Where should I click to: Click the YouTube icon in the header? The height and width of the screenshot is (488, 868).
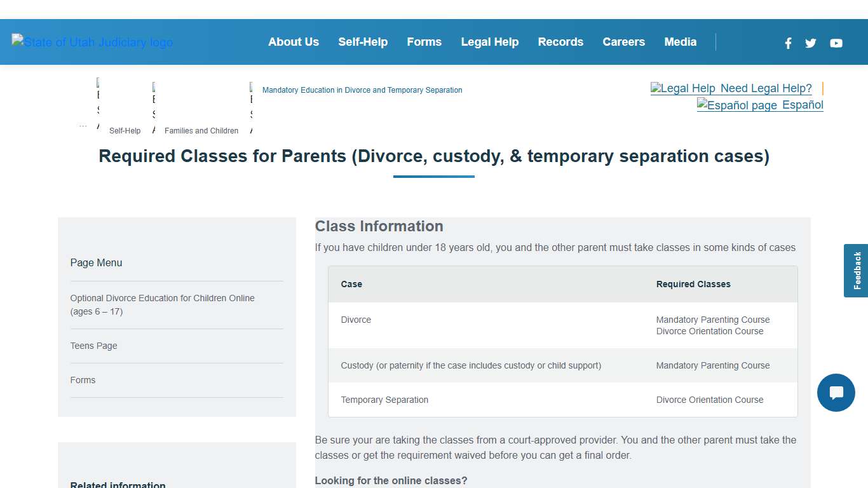tap(836, 43)
